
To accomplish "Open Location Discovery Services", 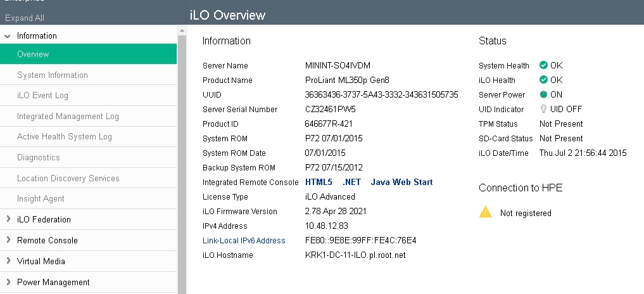I will pos(88,178).
